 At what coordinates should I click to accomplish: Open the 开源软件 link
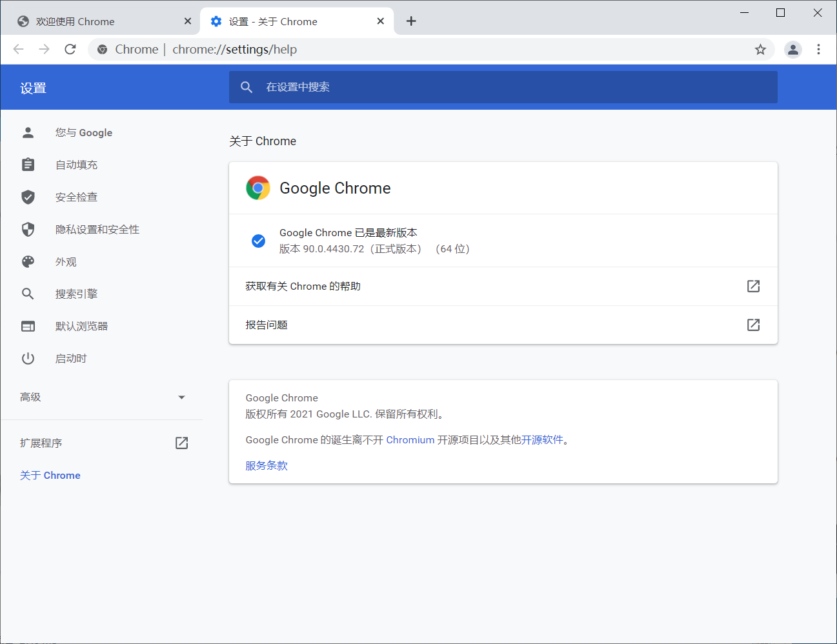(543, 439)
